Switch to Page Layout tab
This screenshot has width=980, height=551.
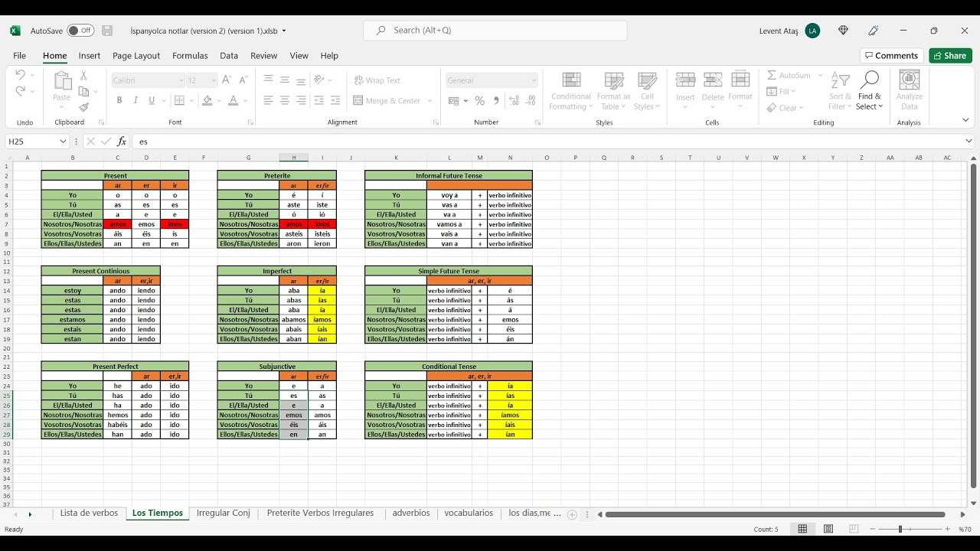136,56
